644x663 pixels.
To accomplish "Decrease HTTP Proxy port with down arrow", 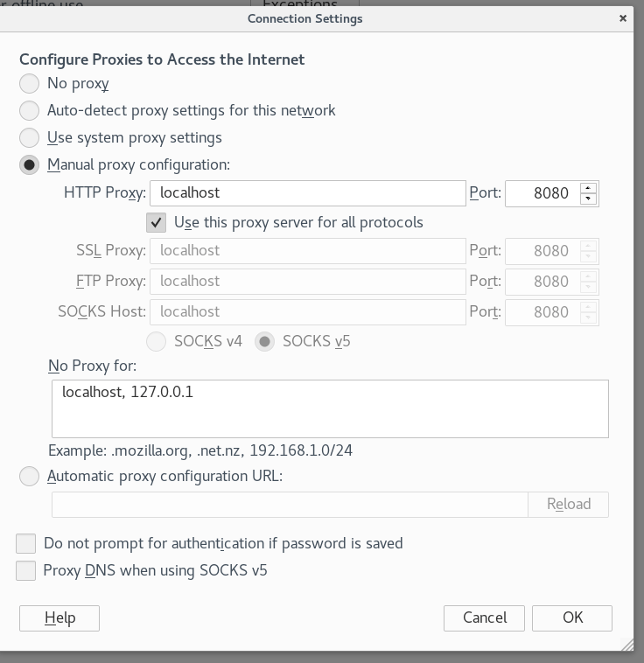I will pos(589,199).
